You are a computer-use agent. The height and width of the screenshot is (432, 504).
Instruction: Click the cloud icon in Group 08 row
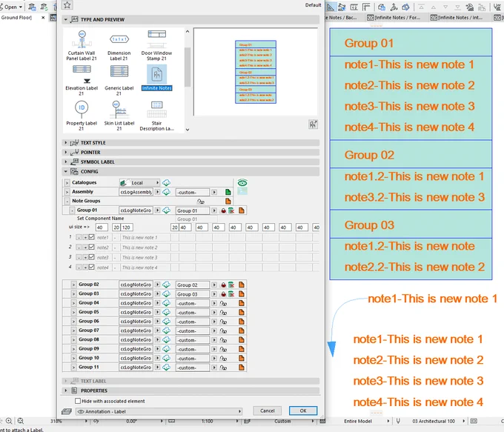pyautogui.click(x=166, y=340)
